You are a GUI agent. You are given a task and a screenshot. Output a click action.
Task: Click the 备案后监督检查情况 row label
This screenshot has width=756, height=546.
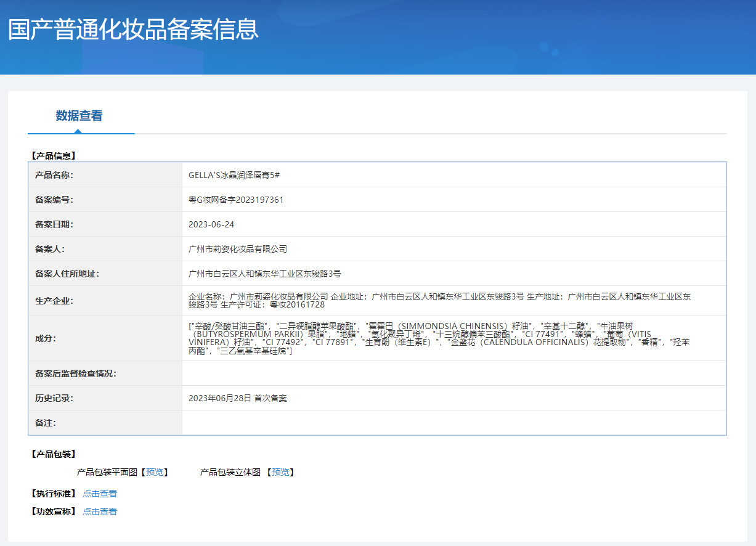click(76, 373)
